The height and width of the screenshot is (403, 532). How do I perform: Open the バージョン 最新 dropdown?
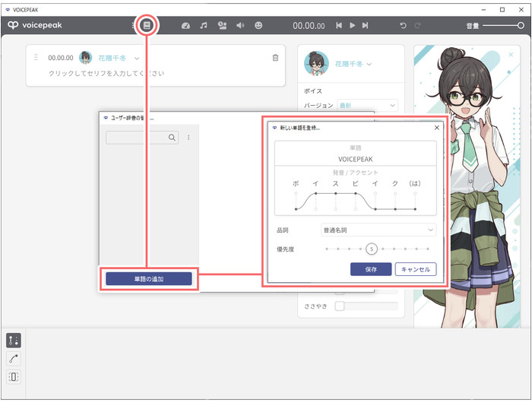point(367,106)
